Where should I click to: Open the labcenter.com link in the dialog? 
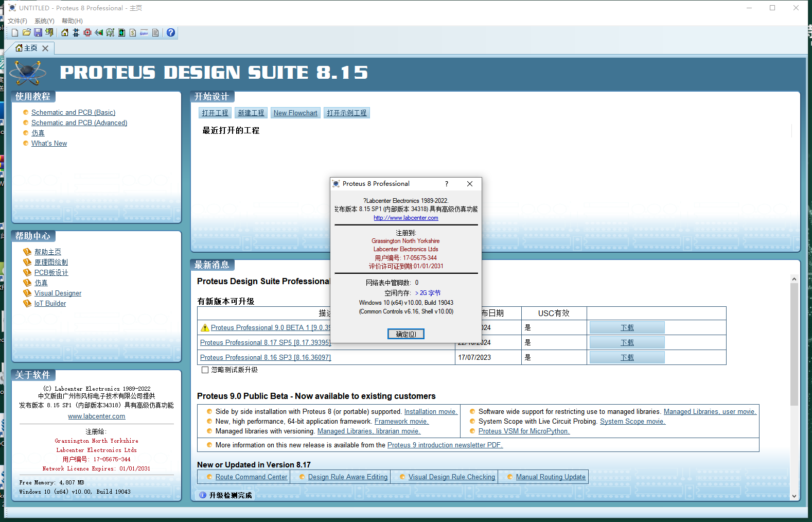tap(406, 218)
